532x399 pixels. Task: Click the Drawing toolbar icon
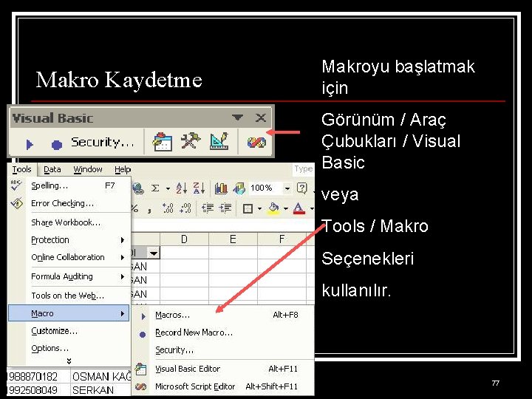tap(239, 188)
